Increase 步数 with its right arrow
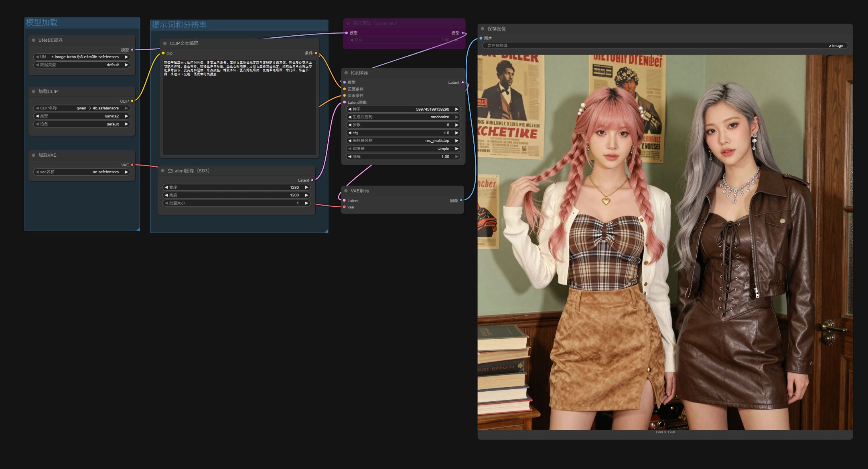This screenshot has height=469, width=868. (x=456, y=125)
